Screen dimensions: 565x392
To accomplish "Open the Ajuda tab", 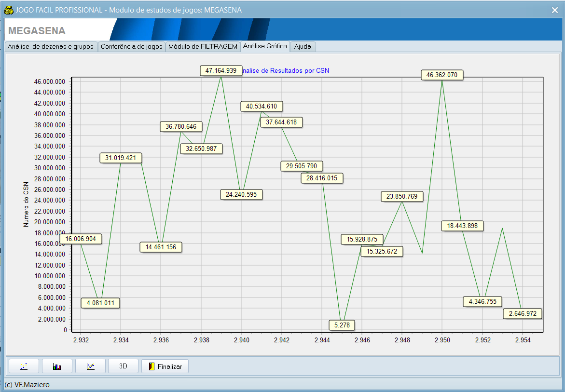I will (x=303, y=47).
